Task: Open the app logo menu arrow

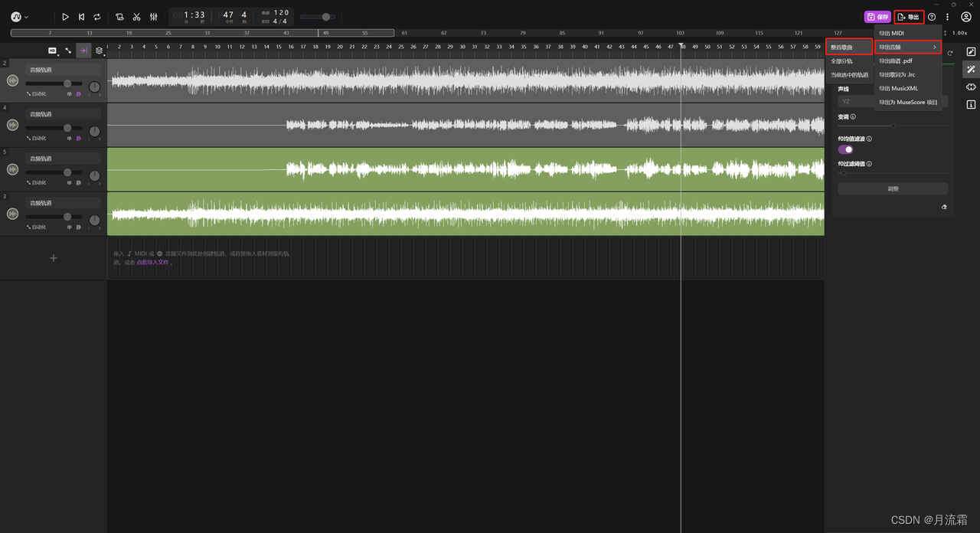Action: (x=27, y=17)
